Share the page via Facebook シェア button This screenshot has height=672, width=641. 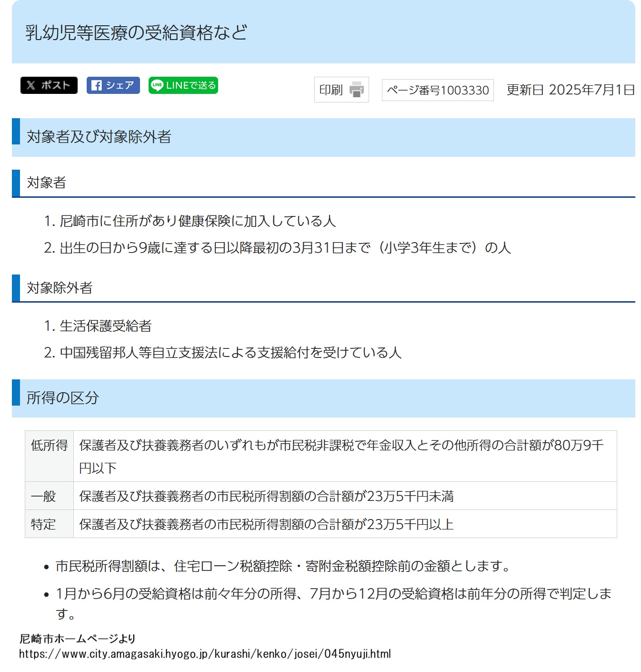click(113, 85)
